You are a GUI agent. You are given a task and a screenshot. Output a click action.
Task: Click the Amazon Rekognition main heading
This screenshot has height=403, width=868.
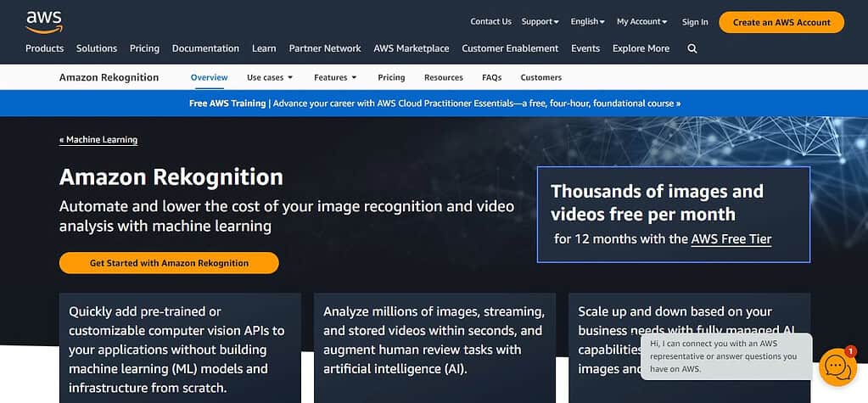[171, 177]
